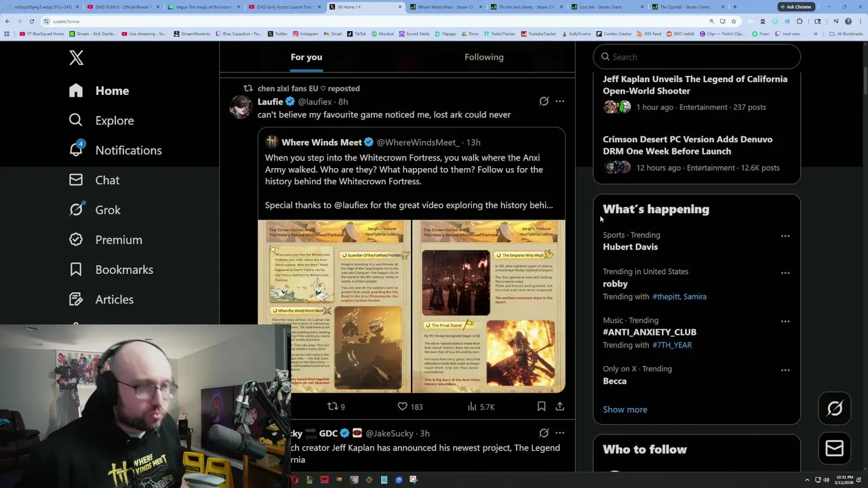Open Where Winds Meet quoted account name
Image resolution: width=868 pixels, height=488 pixels.
tap(321, 142)
